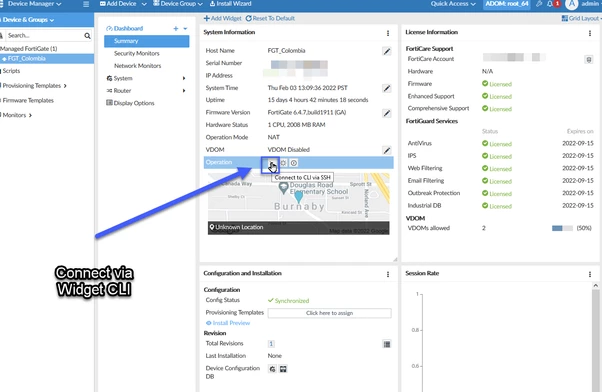Open the admin user avatar
This screenshot has height=392, width=602.
click(571, 4)
